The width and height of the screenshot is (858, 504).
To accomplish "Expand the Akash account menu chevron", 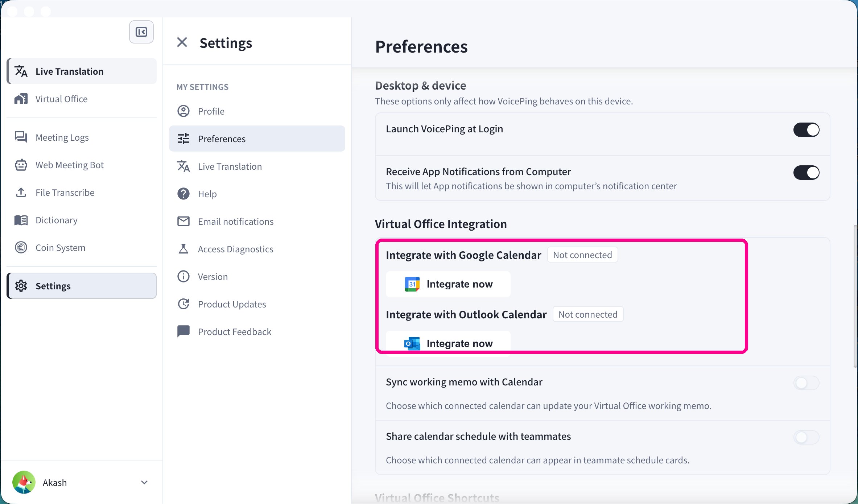I will [x=144, y=482].
